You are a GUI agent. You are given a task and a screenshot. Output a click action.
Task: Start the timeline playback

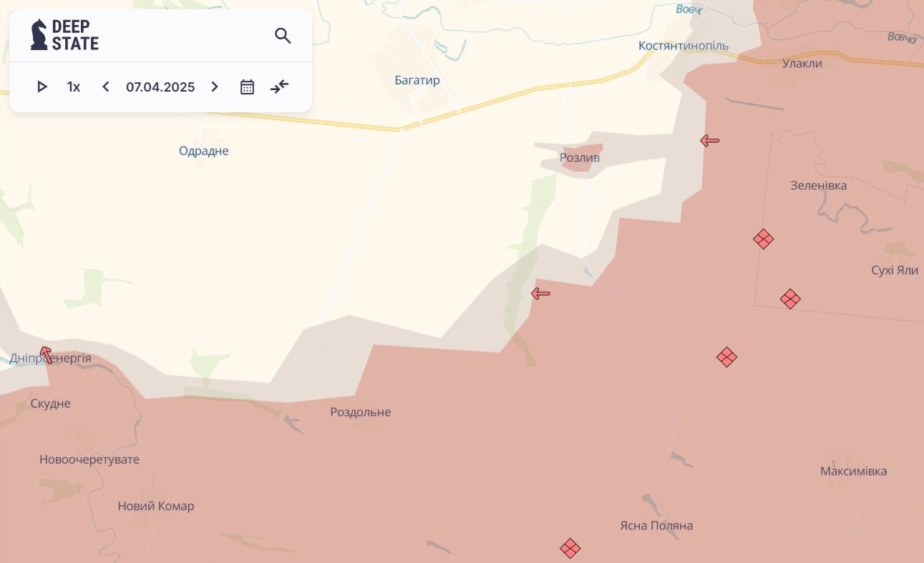point(42,87)
